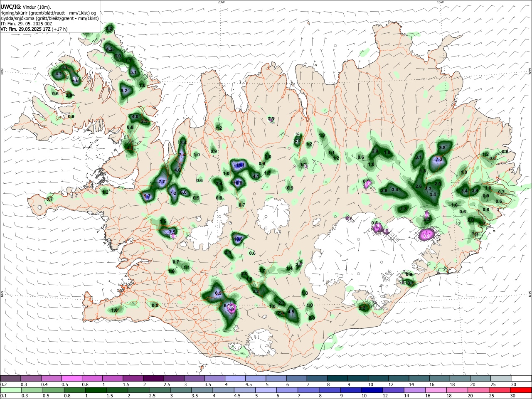The height and width of the screenshot is (399, 532).
Task: Select the 7.7 rainfall label
Action: [x=162, y=182]
